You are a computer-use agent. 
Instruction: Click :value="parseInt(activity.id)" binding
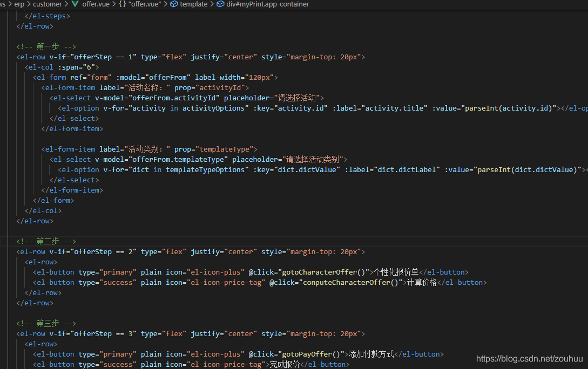coord(495,108)
